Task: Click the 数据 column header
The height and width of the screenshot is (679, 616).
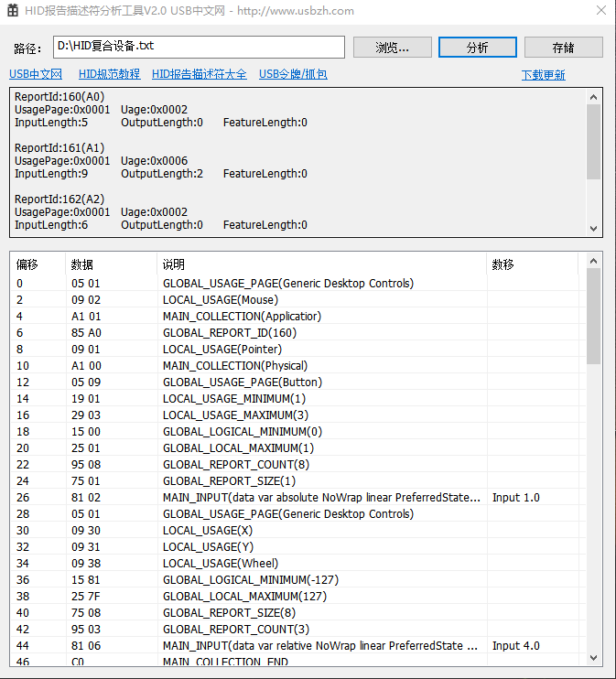Action: 110,264
